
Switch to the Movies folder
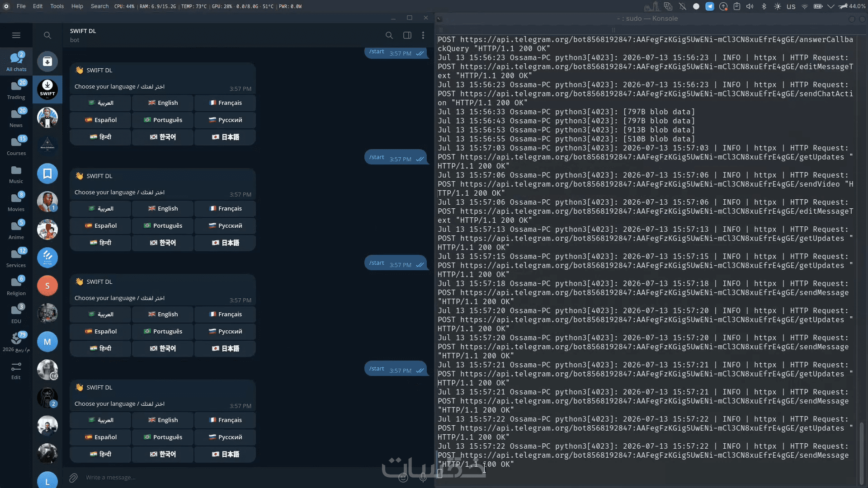click(16, 201)
